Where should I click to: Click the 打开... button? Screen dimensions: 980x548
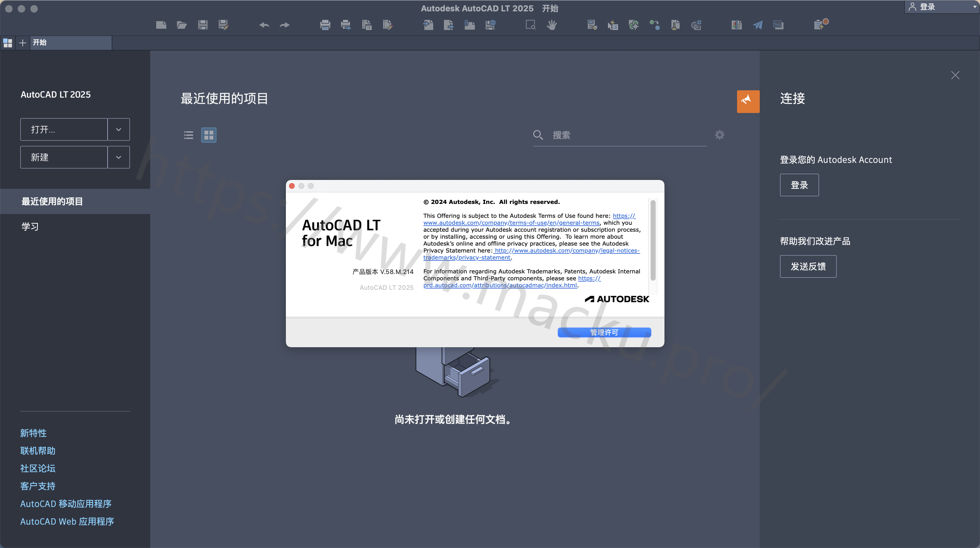[x=64, y=129]
